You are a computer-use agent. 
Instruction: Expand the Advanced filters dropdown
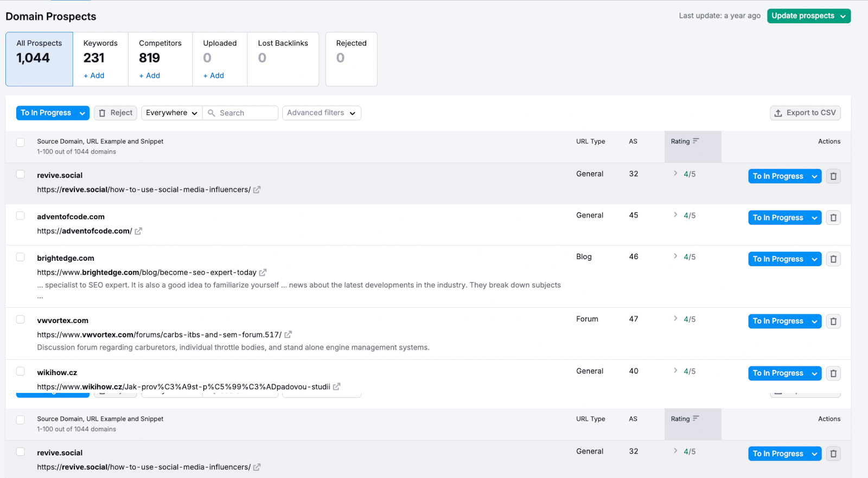(321, 113)
